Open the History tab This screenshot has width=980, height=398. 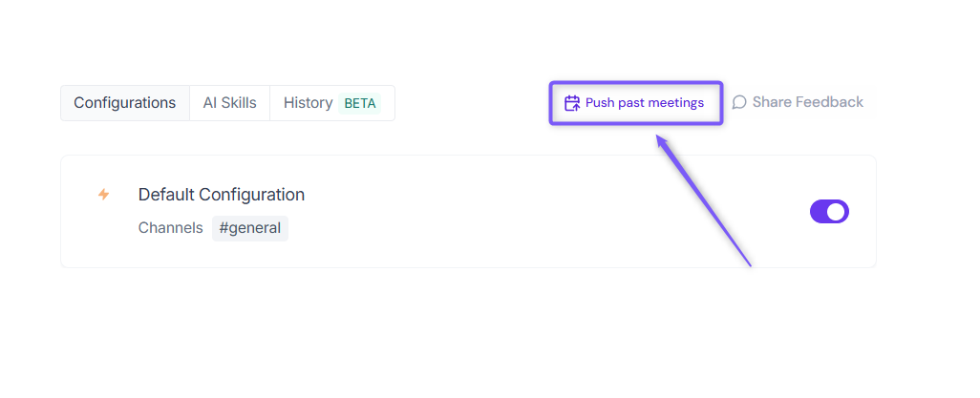[331, 103]
